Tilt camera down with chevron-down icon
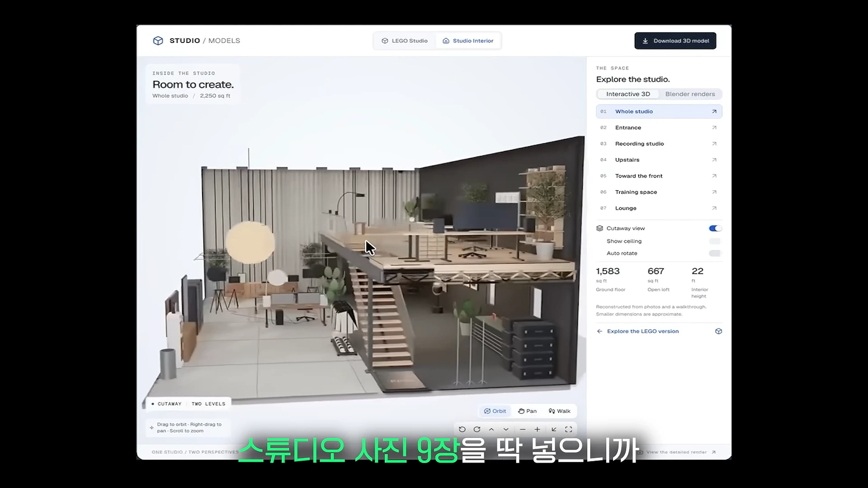Viewport: 868px width, 488px height. (506, 429)
